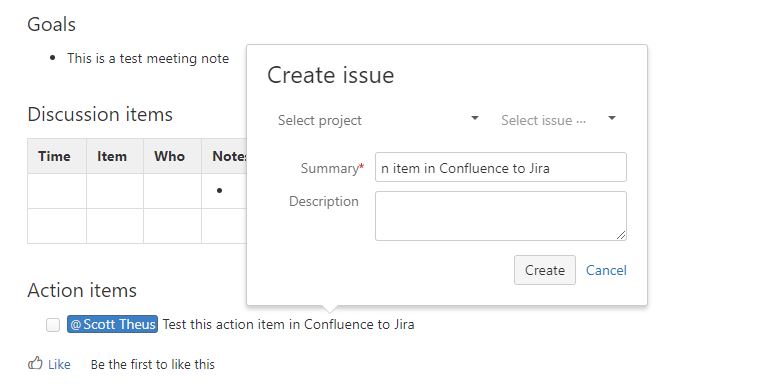Viewport: 775px width, 390px height.
Task: Click the thumbs-up Like icon
Action: click(35, 364)
